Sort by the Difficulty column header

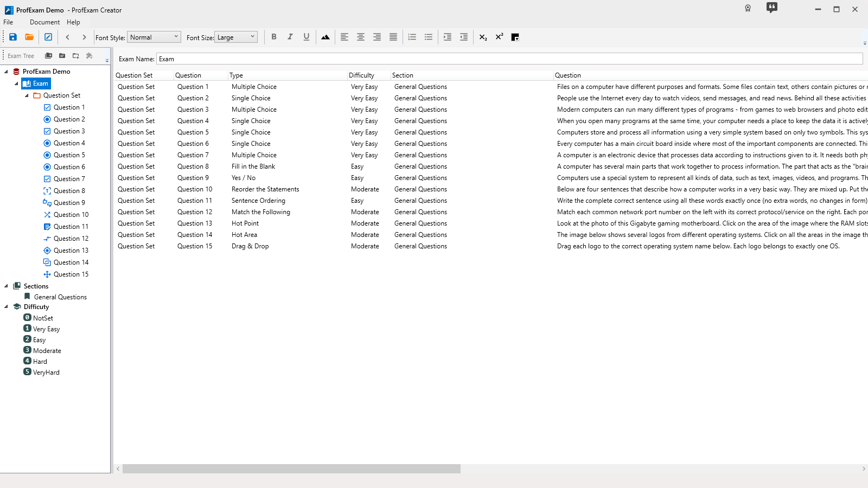369,75
